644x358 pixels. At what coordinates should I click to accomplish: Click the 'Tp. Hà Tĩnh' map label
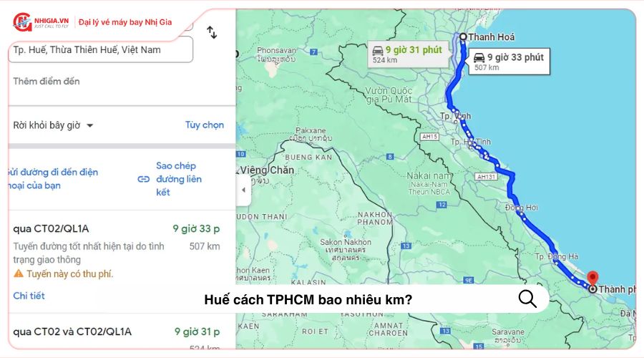(471, 142)
